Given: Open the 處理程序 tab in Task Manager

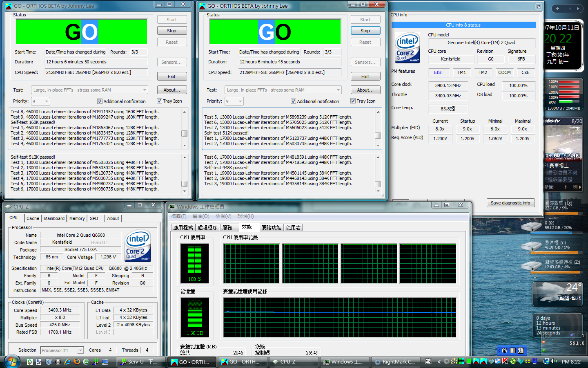Looking at the screenshot, I should click(207, 227).
